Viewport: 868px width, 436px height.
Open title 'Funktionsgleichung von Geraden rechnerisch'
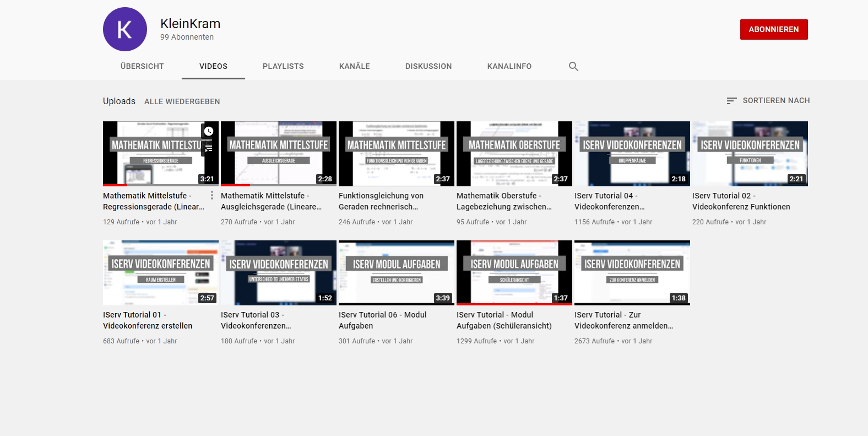pos(381,201)
